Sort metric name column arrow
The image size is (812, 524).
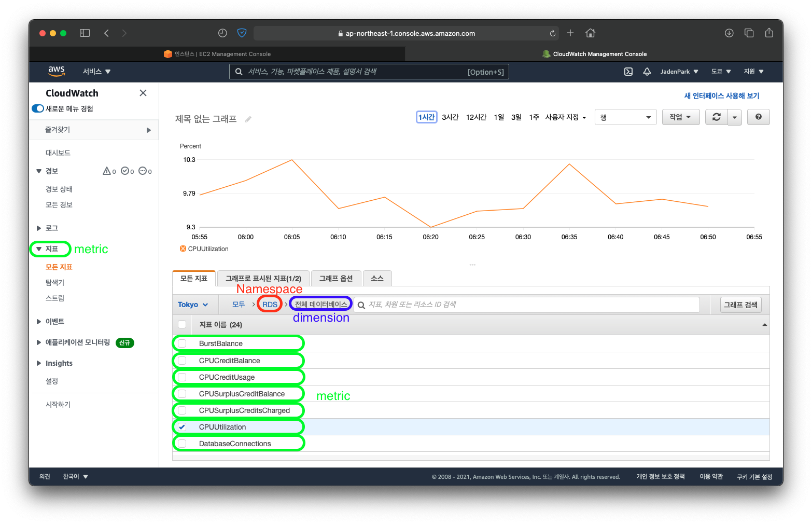coord(764,325)
